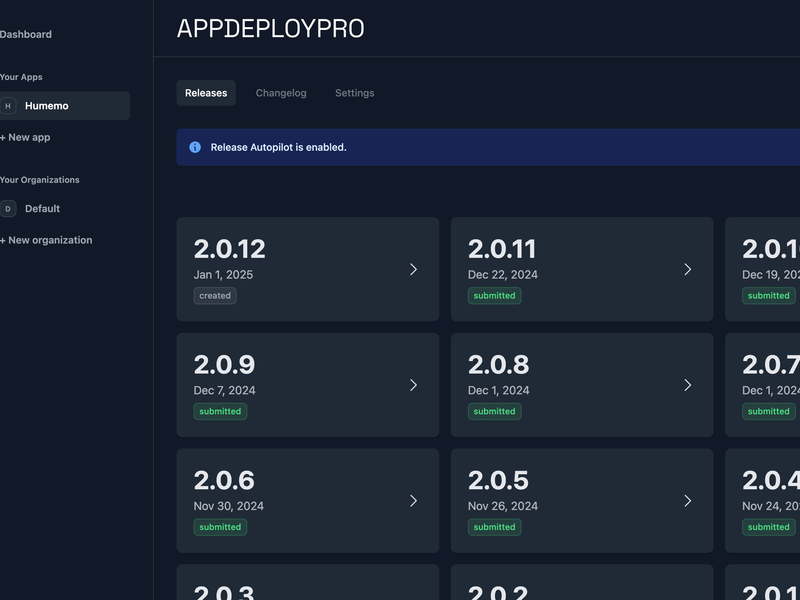The image size is (800, 600).
Task: Click the Humemo app avatar icon
Action: (9, 105)
